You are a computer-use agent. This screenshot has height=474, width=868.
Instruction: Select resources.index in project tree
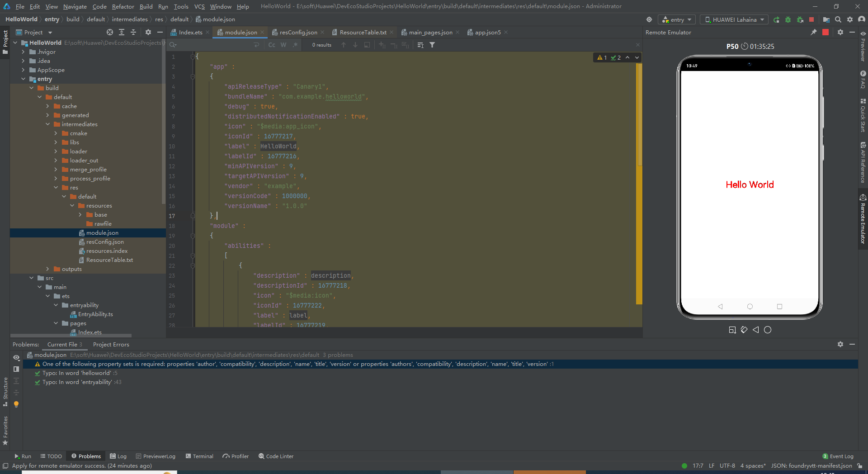click(107, 251)
